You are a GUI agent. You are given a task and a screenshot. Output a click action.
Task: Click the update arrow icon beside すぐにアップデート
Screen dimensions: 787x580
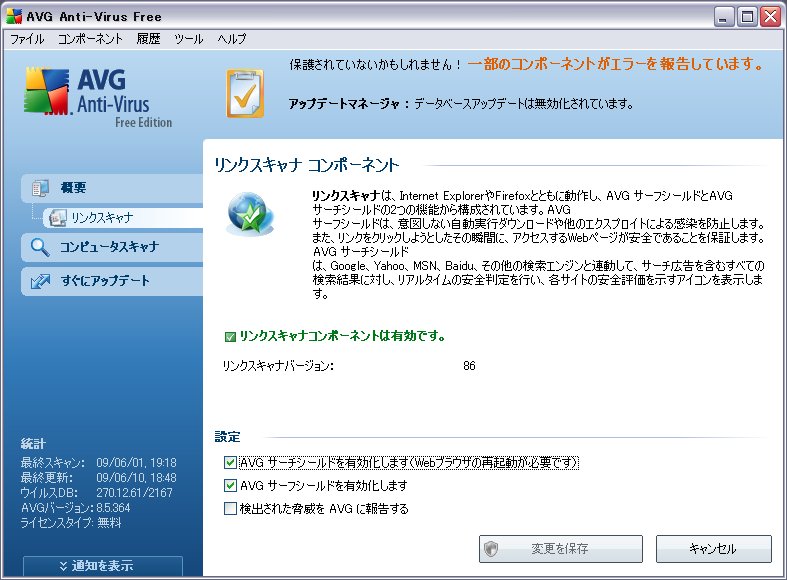pyautogui.click(x=40, y=281)
